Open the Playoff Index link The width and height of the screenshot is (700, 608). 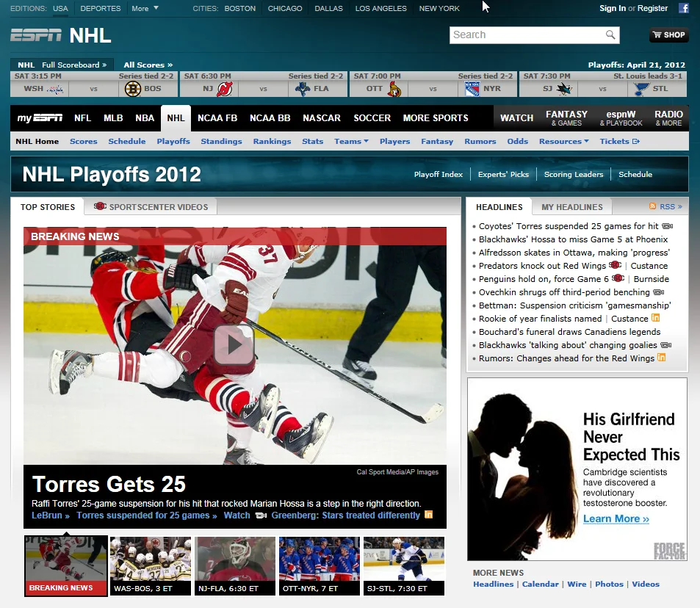pyautogui.click(x=438, y=174)
